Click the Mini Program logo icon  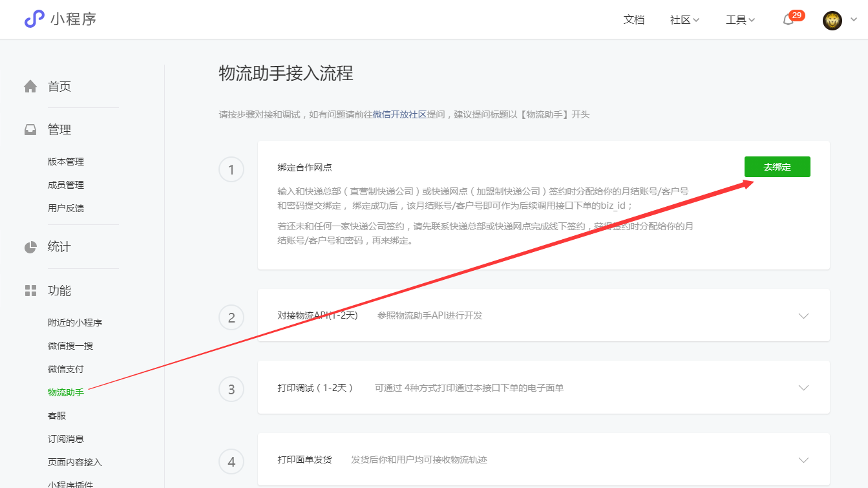34,19
